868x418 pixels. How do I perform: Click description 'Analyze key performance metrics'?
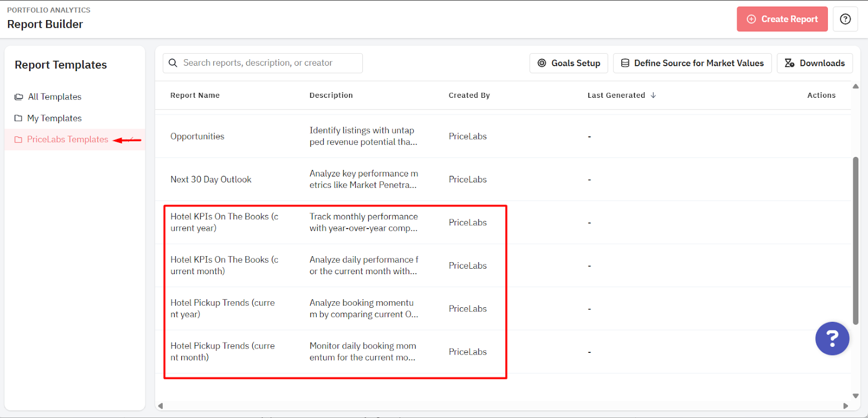click(363, 179)
